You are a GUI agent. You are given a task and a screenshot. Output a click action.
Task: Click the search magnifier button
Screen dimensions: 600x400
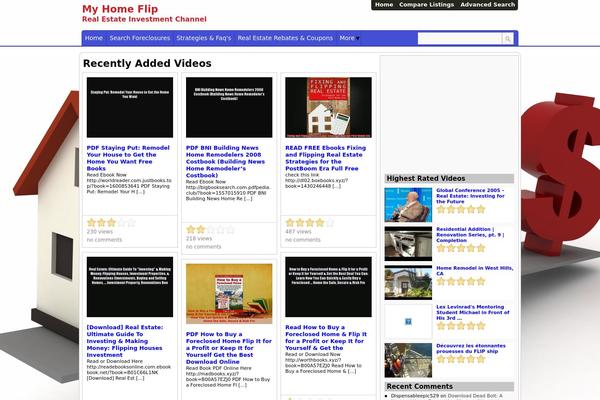(507, 38)
